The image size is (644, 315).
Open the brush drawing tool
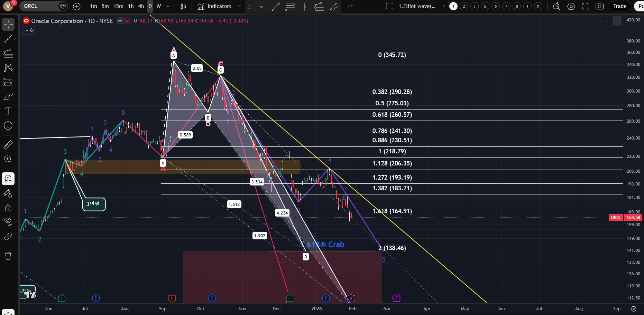pos(8,97)
